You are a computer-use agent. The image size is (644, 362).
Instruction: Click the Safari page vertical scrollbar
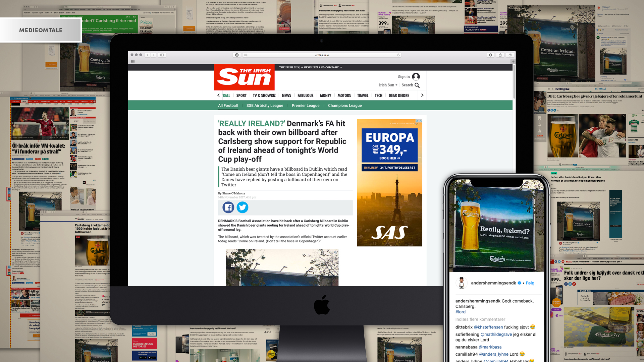coord(514,82)
